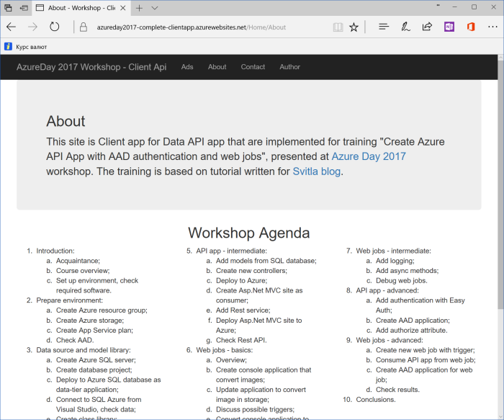Click agenda item 'Introduction:'

click(55, 251)
